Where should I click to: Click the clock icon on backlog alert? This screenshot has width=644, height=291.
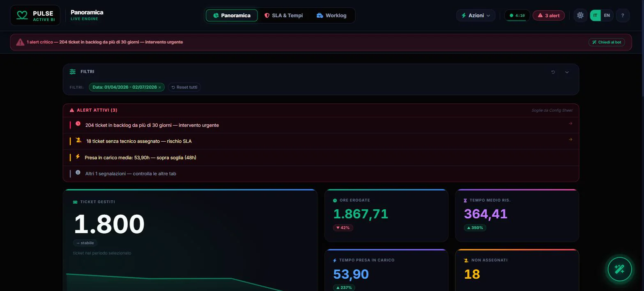(78, 124)
